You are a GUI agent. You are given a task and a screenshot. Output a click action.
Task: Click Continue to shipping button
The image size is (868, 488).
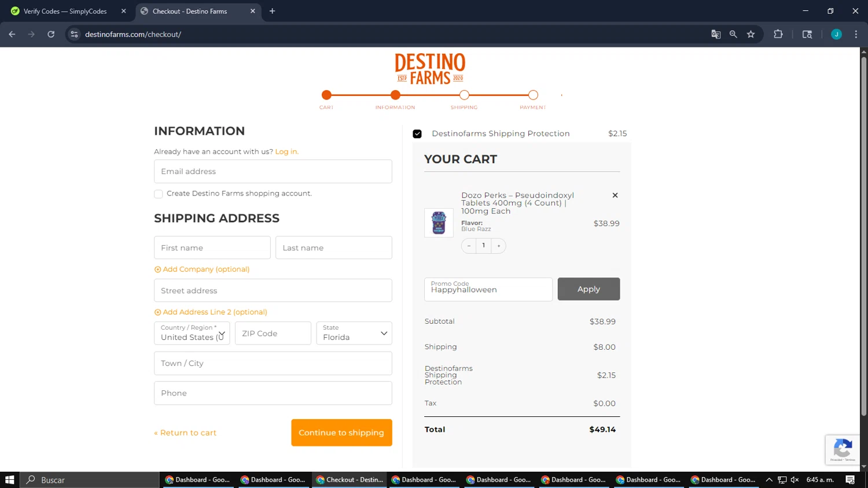tap(341, 432)
